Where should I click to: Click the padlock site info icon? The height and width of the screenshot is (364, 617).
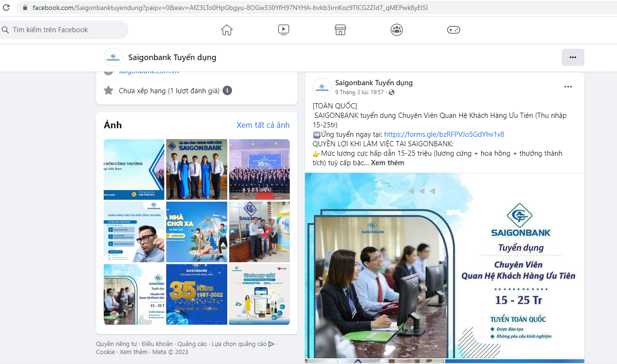click(x=25, y=8)
